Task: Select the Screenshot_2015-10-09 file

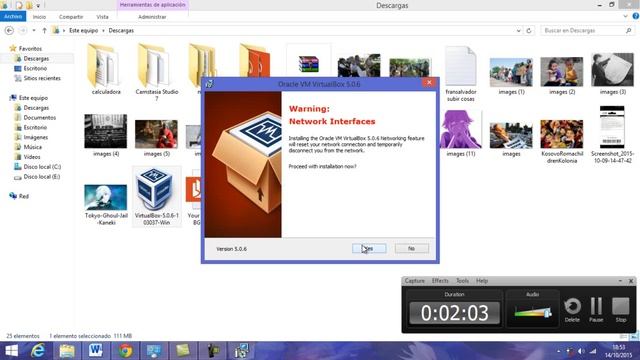Action: (612, 135)
